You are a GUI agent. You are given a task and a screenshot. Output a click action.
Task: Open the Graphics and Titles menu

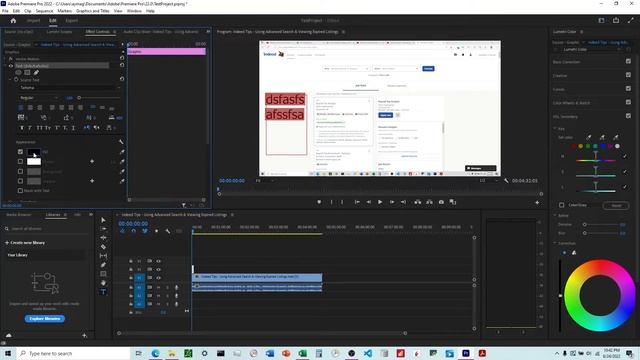coord(93,11)
